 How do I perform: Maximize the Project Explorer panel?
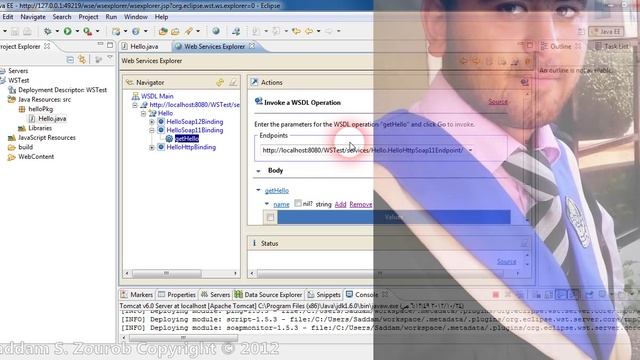point(110,45)
